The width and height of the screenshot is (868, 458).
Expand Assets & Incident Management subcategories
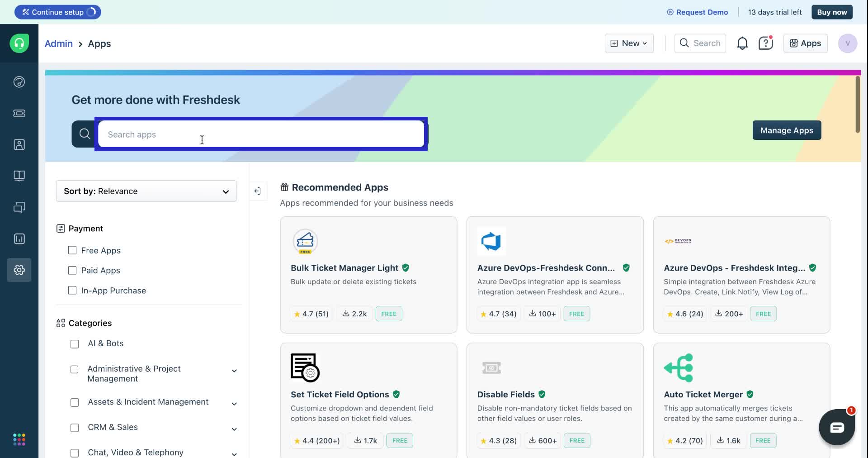pyautogui.click(x=234, y=404)
